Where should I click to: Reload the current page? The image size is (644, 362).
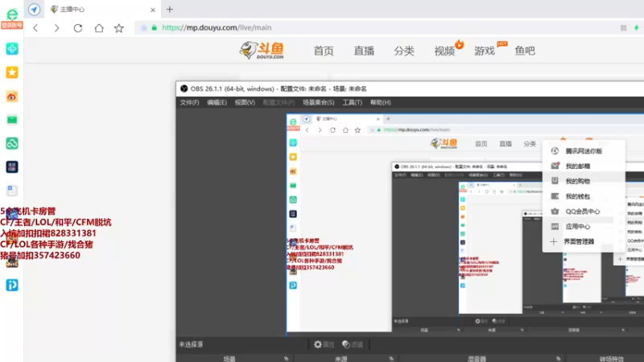(x=78, y=28)
